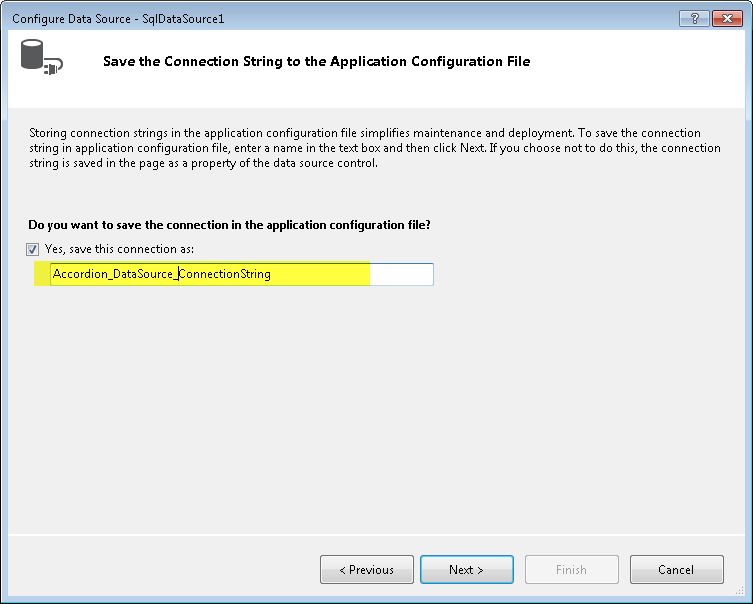Click the help question mark button
This screenshot has width=753, height=604.
pyautogui.click(x=691, y=18)
